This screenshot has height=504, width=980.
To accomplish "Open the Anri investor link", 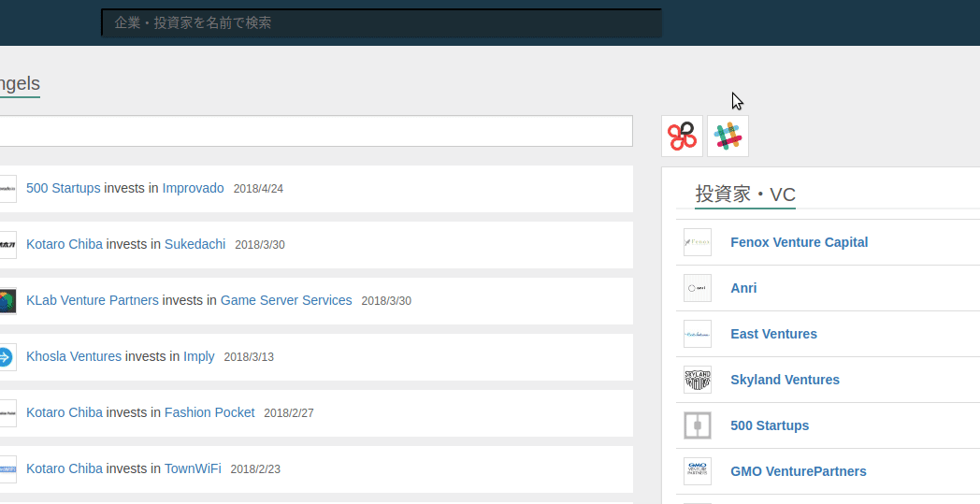I will point(743,288).
